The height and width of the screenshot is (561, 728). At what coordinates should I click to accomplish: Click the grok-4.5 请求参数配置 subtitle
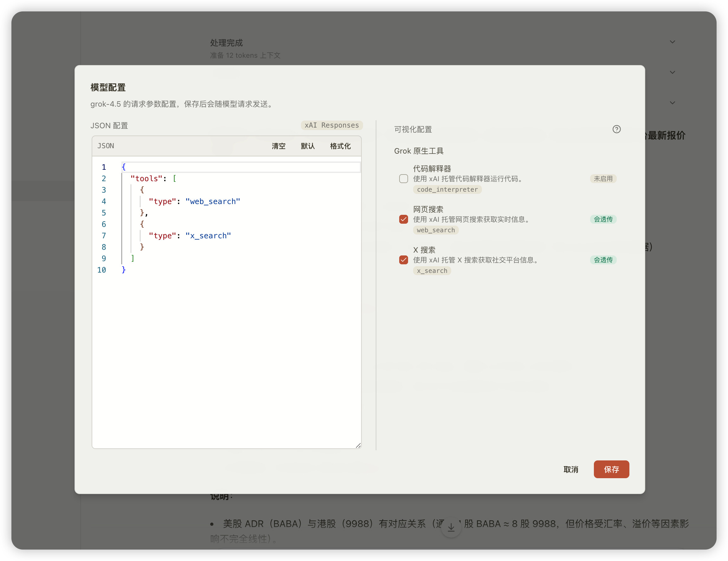tap(183, 104)
